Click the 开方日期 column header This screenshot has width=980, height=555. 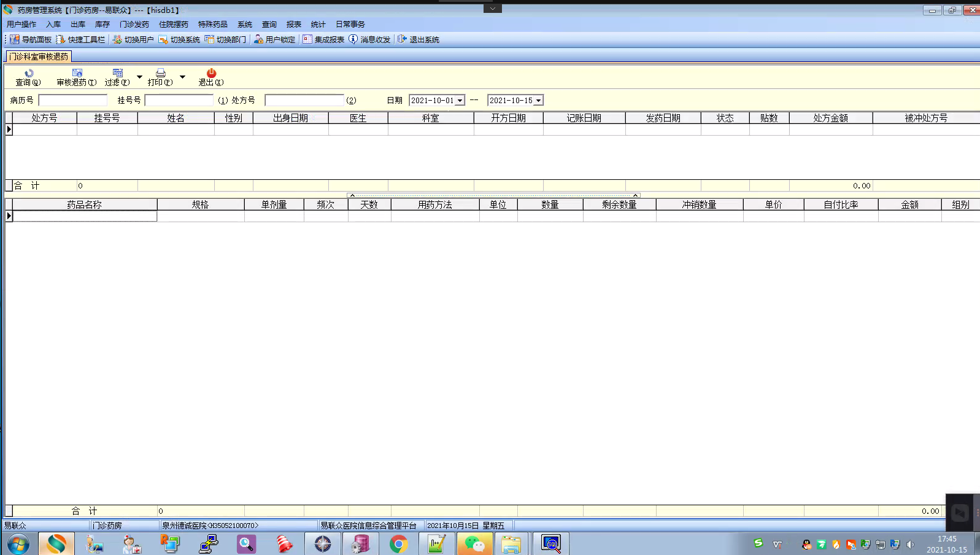tap(509, 118)
